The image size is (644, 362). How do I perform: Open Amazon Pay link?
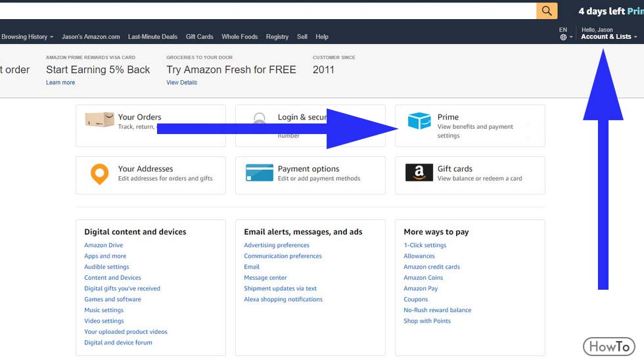pyautogui.click(x=421, y=288)
